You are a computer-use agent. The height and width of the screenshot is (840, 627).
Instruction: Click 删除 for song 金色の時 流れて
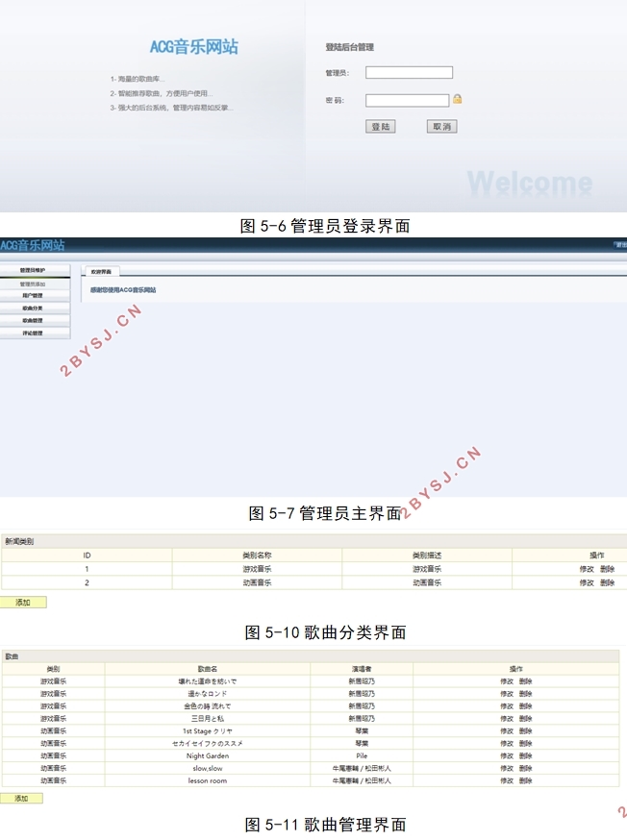[x=526, y=706]
